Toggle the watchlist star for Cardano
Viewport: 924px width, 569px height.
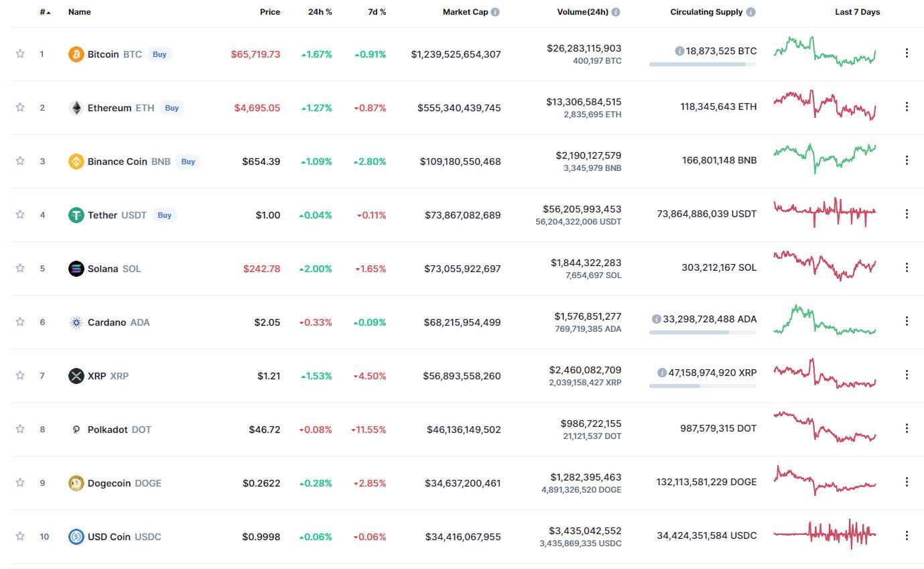click(20, 322)
